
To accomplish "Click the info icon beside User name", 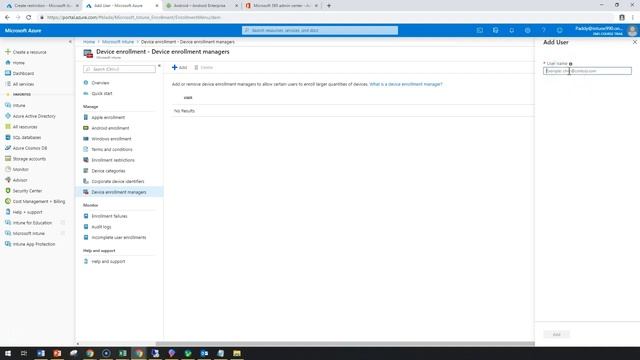I will [x=571, y=64].
